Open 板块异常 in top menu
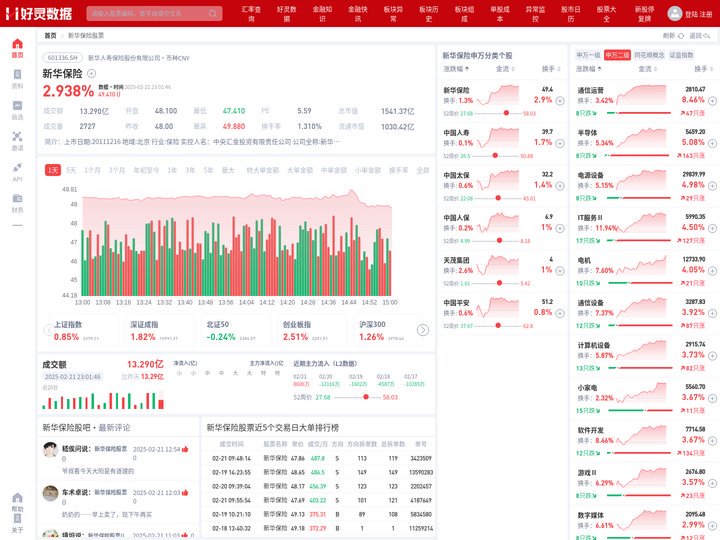Image resolution: width=720 pixels, height=540 pixels. click(x=393, y=14)
